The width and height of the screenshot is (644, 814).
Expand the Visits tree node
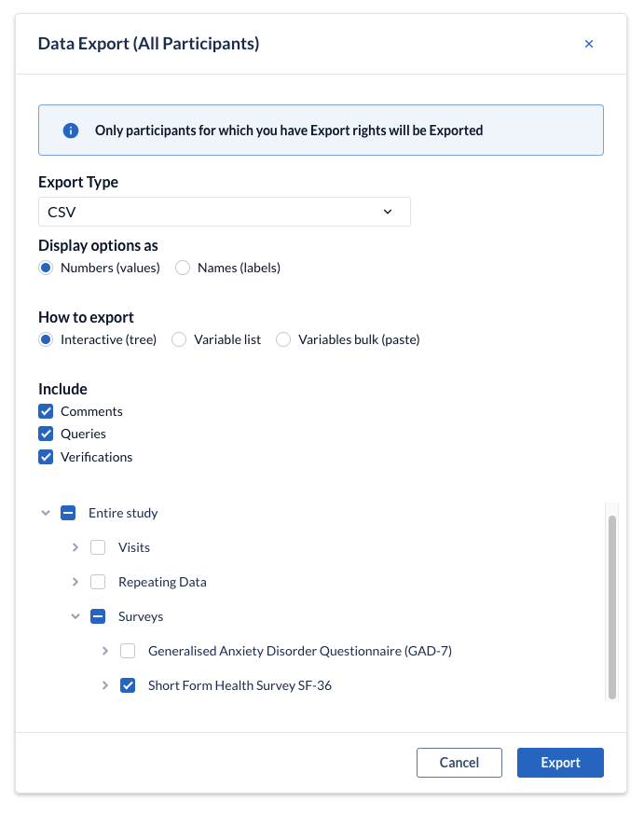(x=75, y=547)
